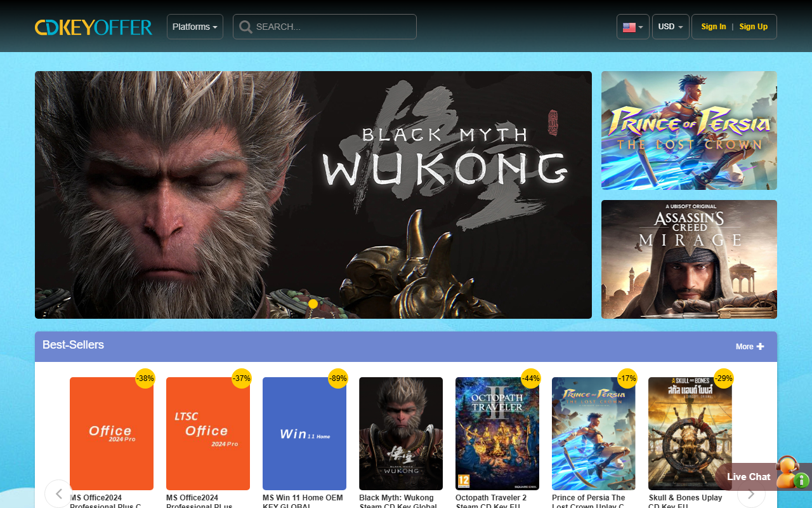
Task: Open the Office 2024 Pro product tile
Action: (112, 434)
